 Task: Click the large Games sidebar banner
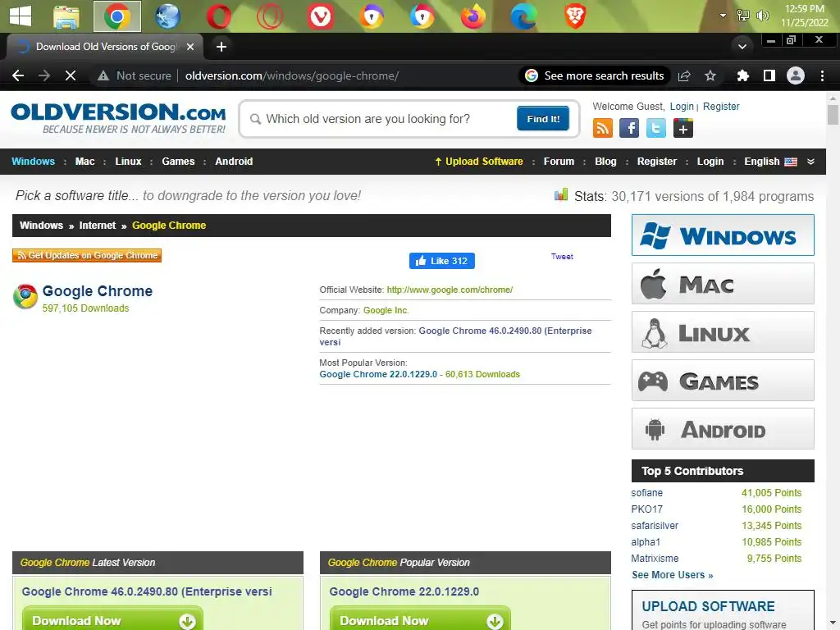[723, 381]
